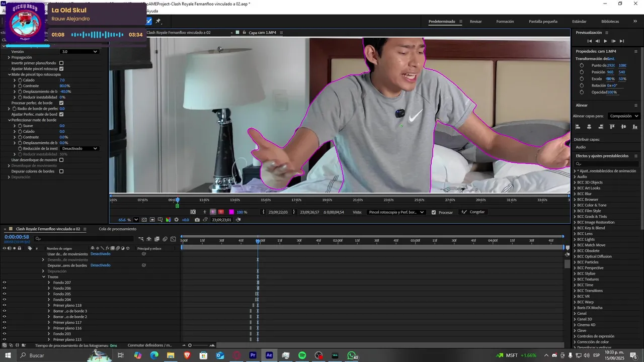Collapse the Trazos group in timeline
The image size is (644, 362).
(44, 277)
